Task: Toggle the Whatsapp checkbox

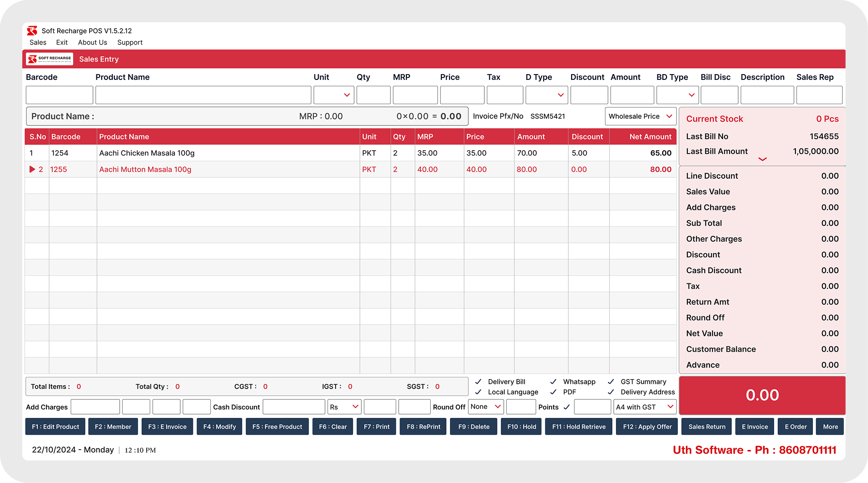Action: [x=553, y=382]
